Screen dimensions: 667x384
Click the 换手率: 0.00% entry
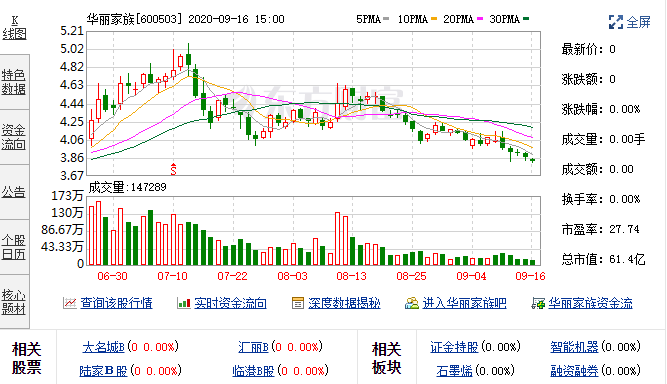click(601, 199)
